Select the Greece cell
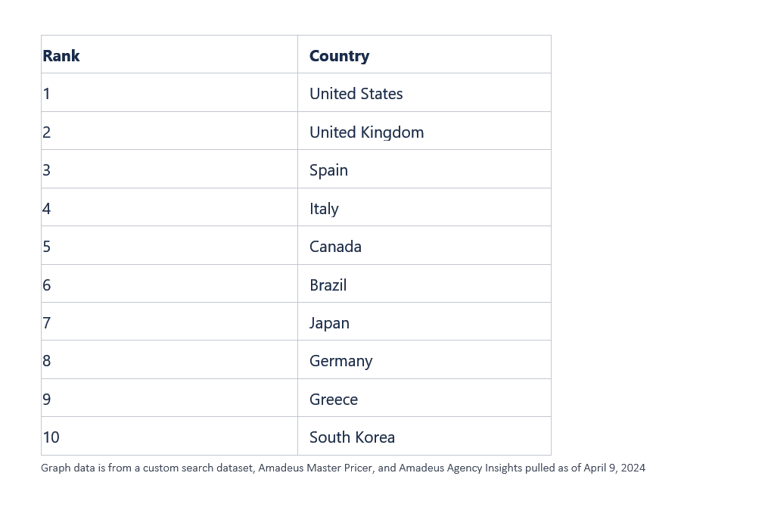The height and width of the screenshot is (532, 768). [x=334, y=400]
